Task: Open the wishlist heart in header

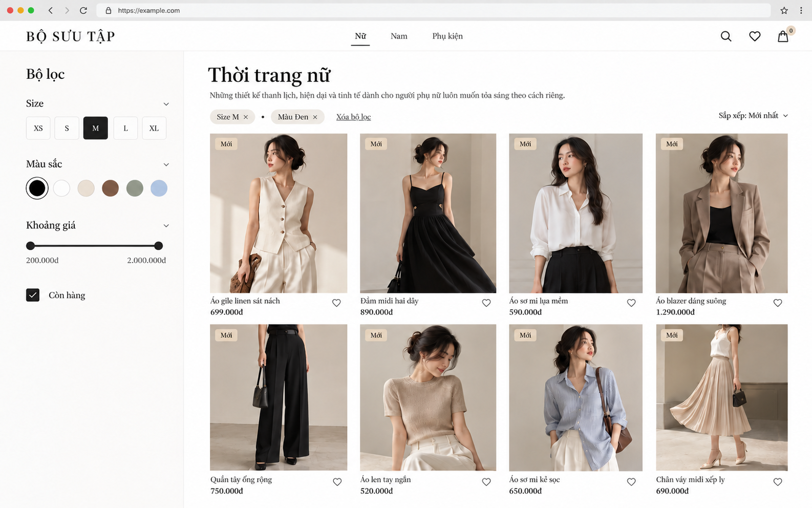Action: [x=755, y=36]
